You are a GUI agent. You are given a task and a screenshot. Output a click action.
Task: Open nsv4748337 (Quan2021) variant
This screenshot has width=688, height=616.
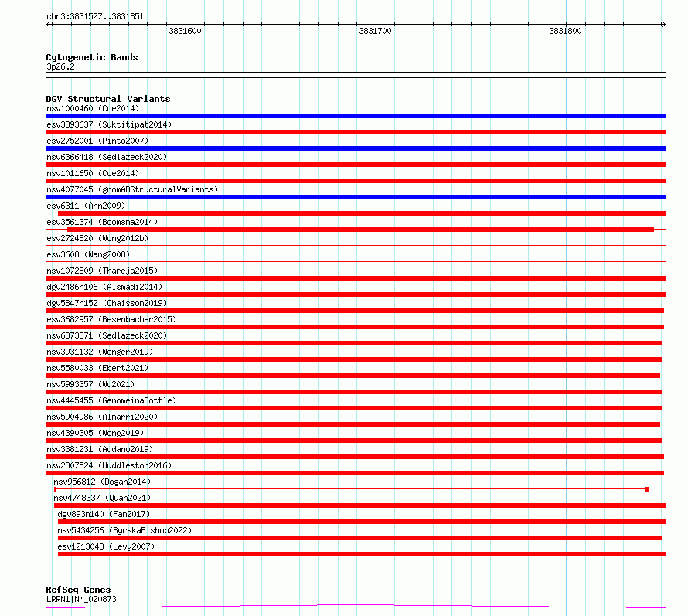click(x=102, y=498)
